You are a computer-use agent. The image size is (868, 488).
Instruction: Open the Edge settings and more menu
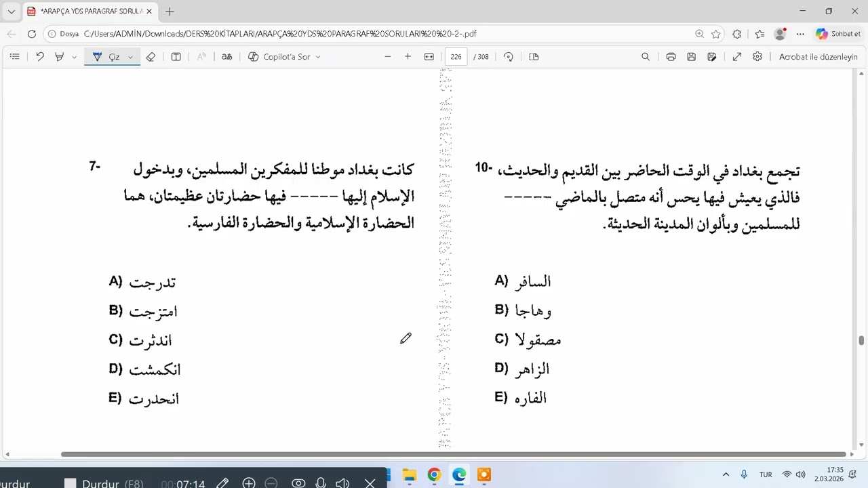(x=800, y=34)
